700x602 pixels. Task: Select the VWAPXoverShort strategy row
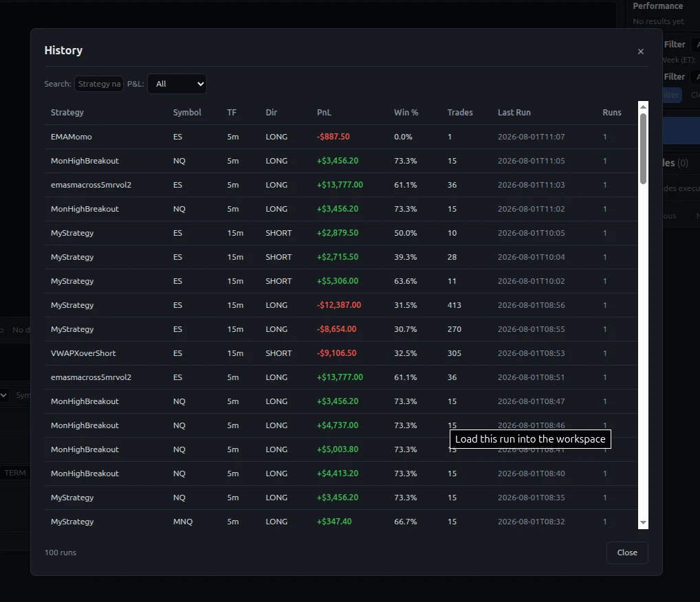pyautogui.click(x=341, y=353)
